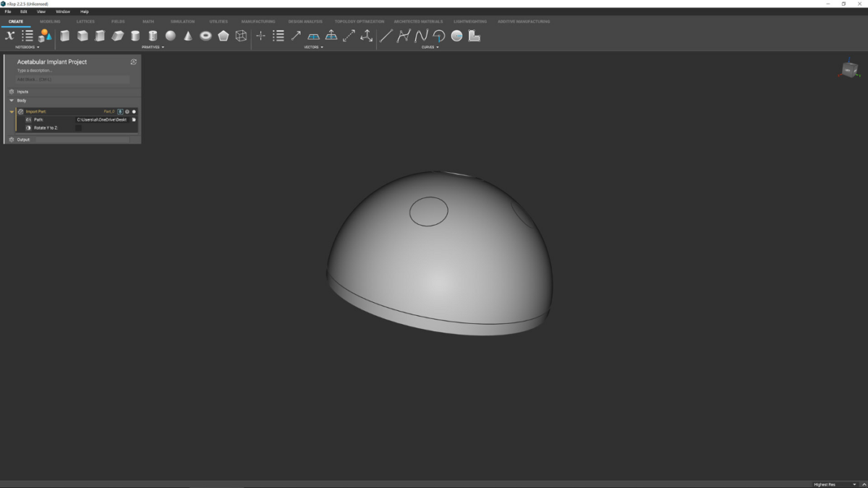Select the Cone primitive tool
Image resolution: width=868 pixels, height=488 pixels.
click(188, 35)
